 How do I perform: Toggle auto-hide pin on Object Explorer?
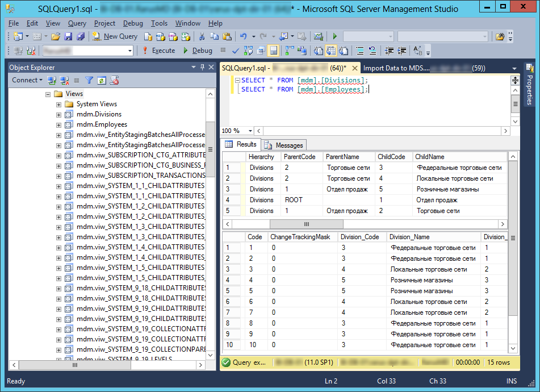tap(203, 67)
